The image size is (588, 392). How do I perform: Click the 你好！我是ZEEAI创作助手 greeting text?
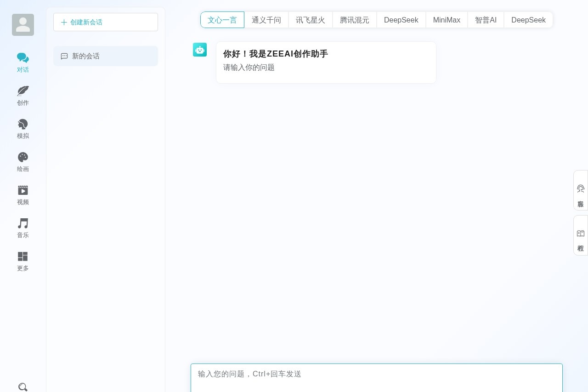click(276, 54)
